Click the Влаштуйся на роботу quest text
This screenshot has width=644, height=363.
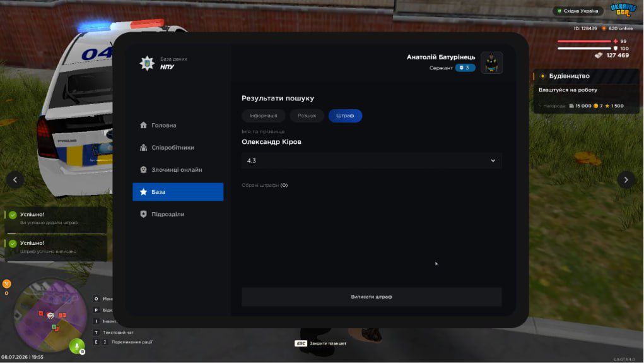click(568, 90)
